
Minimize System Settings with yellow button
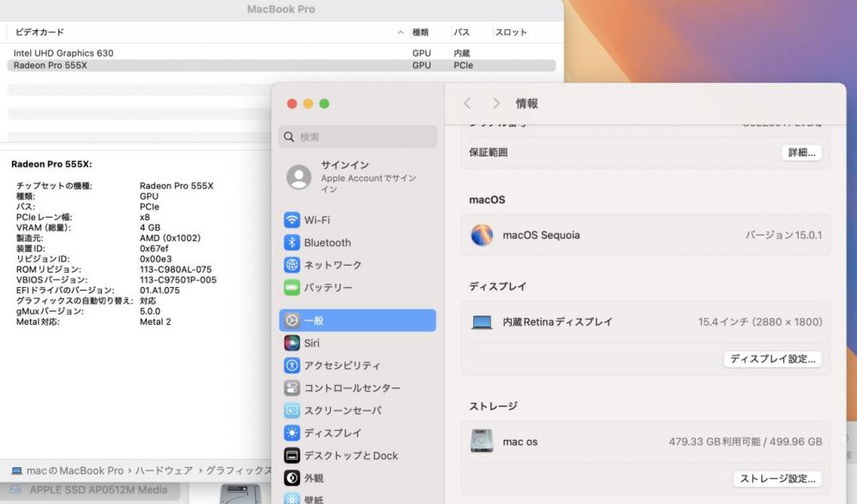[x=309, y=104]
